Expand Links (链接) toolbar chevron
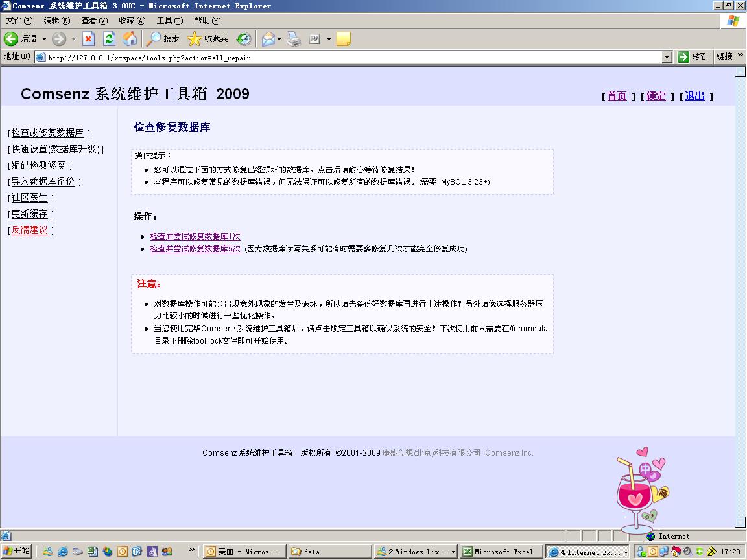The width and height of the screenshot is (747, 560). click(x=740, y=56)
